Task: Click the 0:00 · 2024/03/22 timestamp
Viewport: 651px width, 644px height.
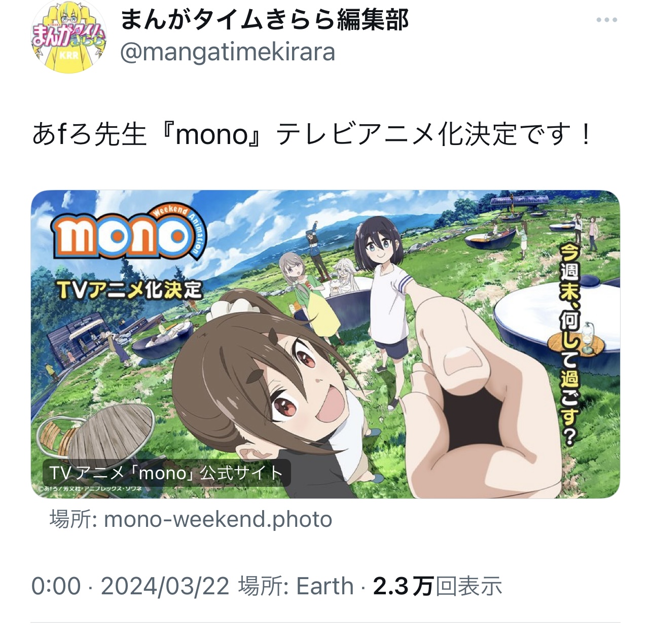Action: pos(130,586)
